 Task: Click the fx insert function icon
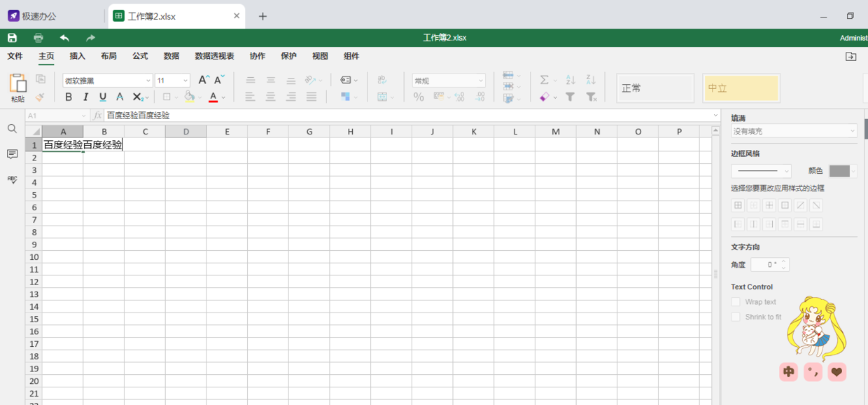98,116
